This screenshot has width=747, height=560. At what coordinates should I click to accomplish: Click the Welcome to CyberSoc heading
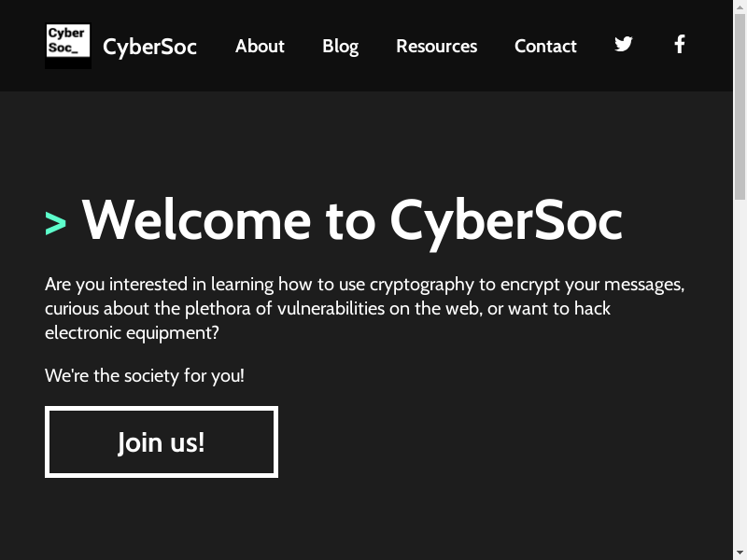tap(352, 220)
